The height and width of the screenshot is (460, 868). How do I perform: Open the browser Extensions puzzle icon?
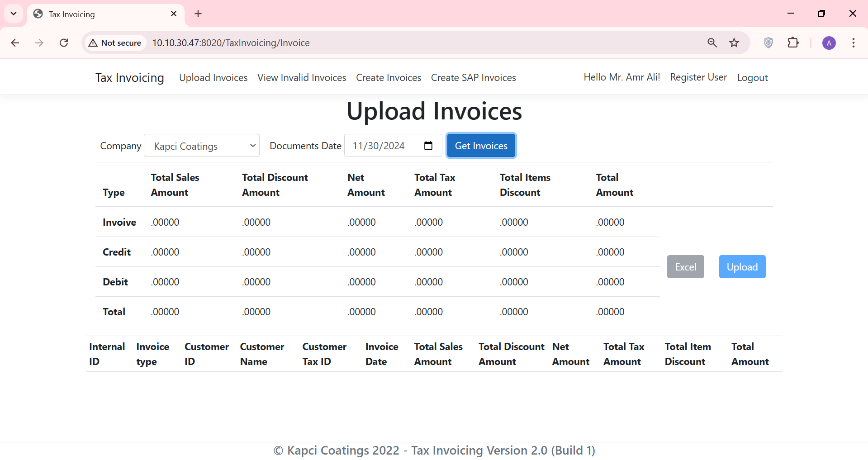(794, 43)
